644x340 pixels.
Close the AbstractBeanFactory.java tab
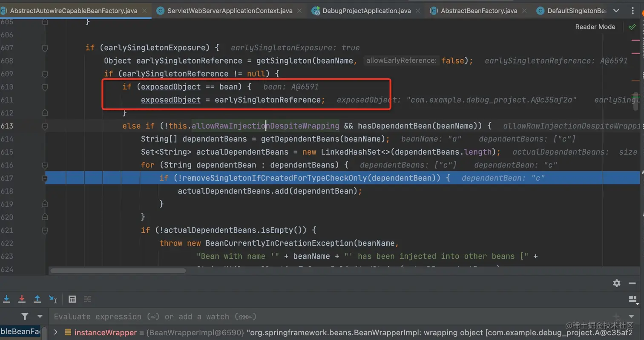(525, 11)
